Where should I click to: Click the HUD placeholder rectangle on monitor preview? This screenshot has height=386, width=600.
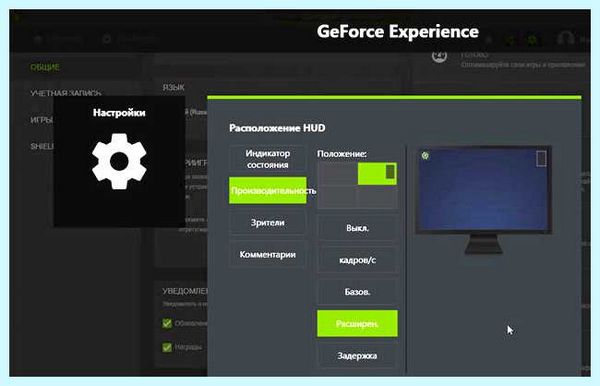pos(541,158)
